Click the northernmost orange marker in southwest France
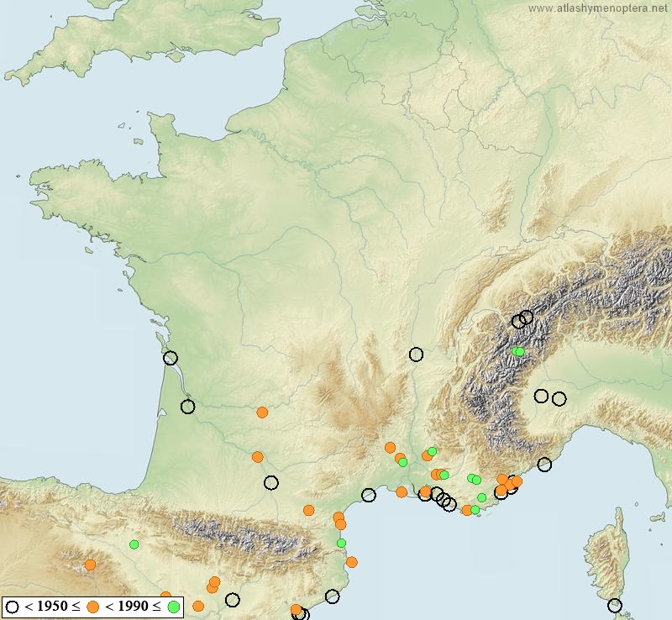This screenshot has width=672, height=620. 262,412
